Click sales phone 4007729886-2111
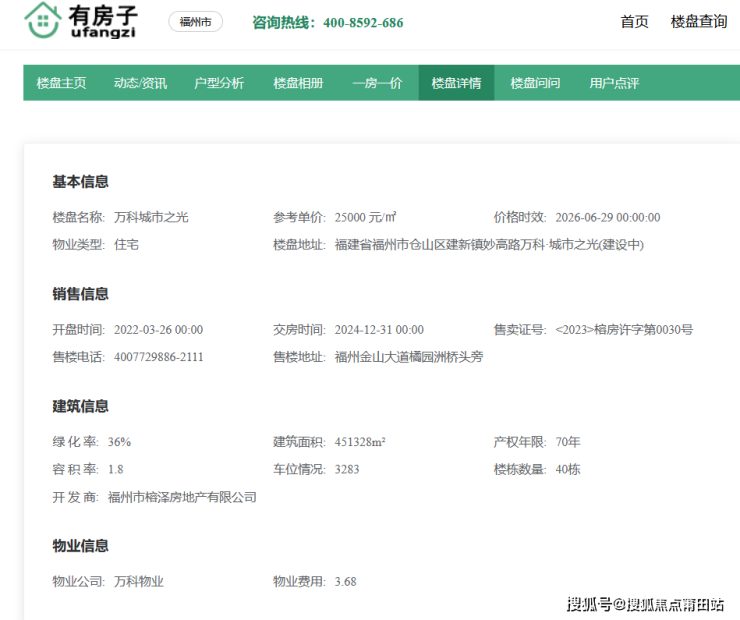 tap(158, 357)
